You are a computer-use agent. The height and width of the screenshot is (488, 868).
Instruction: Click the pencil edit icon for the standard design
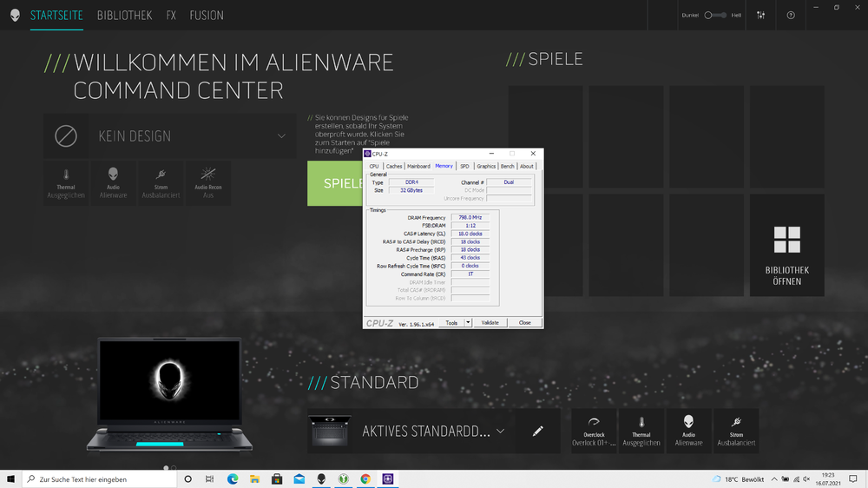click(x=537, y=432)
